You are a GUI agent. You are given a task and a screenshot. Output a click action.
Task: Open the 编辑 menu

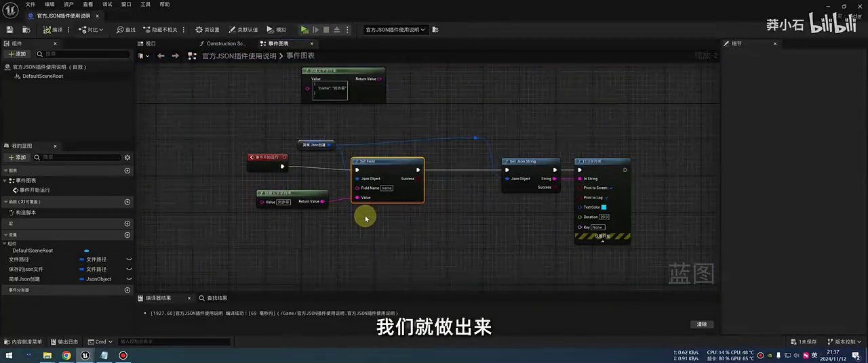(50, 4)
